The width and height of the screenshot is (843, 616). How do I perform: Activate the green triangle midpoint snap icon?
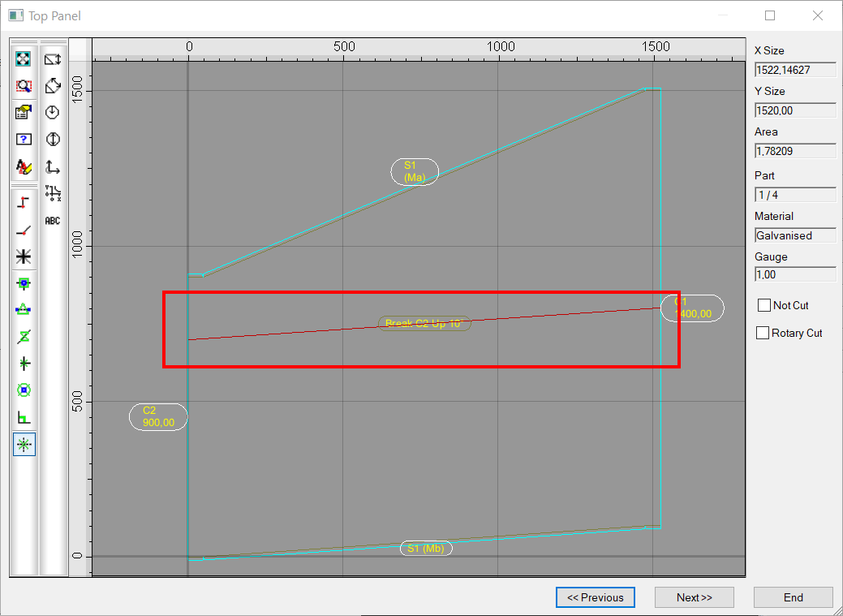pos(23,310)
